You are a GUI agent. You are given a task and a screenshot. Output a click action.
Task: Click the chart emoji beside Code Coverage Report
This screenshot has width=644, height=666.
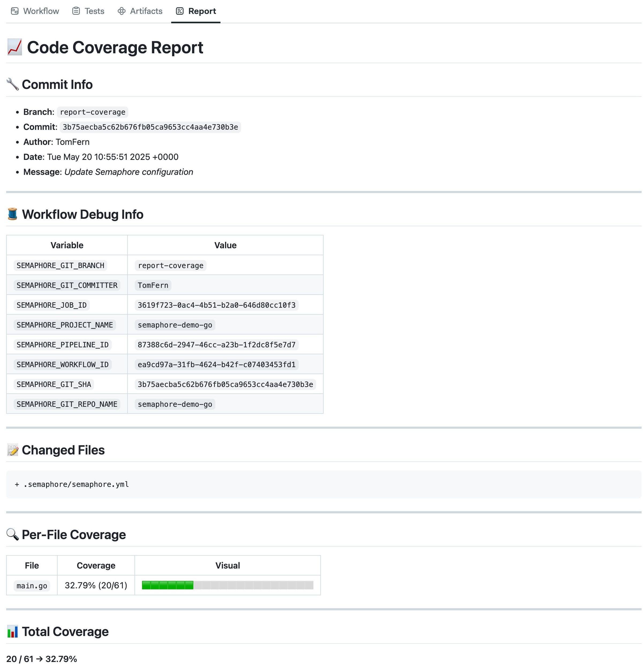point(14,47)
